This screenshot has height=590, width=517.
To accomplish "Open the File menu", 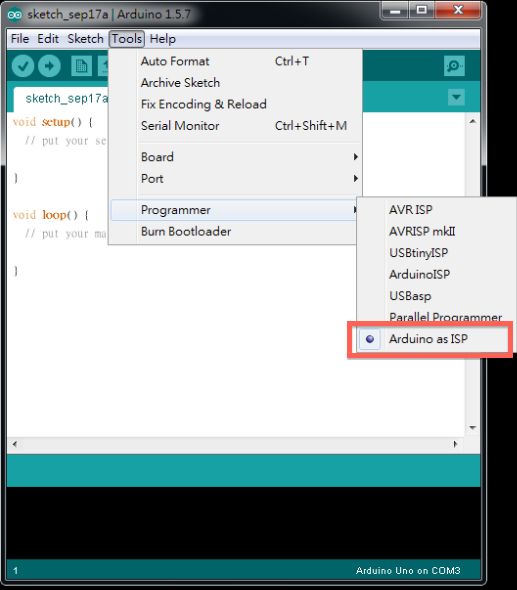I will (x=20, y=39).
